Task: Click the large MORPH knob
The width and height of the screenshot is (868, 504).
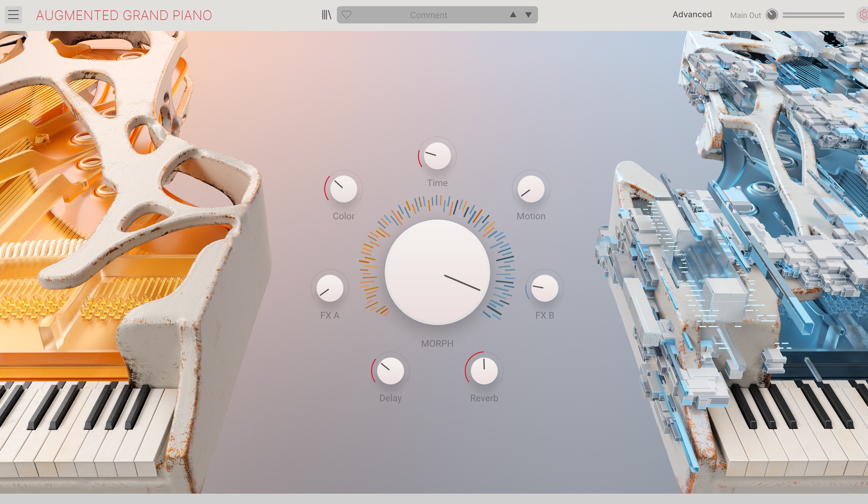Action: click(x=437, y=272)
